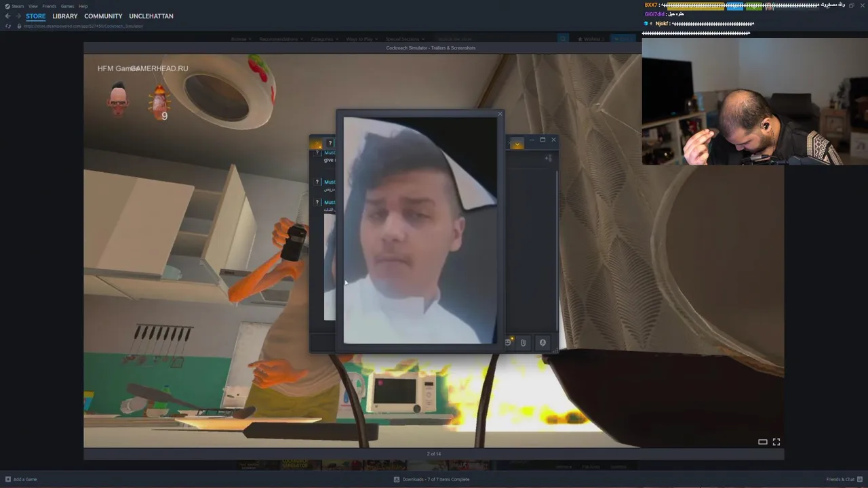Click the dimmed store search field
The height and width of the screenshot is (488, 868).
(x=495, y=39)
